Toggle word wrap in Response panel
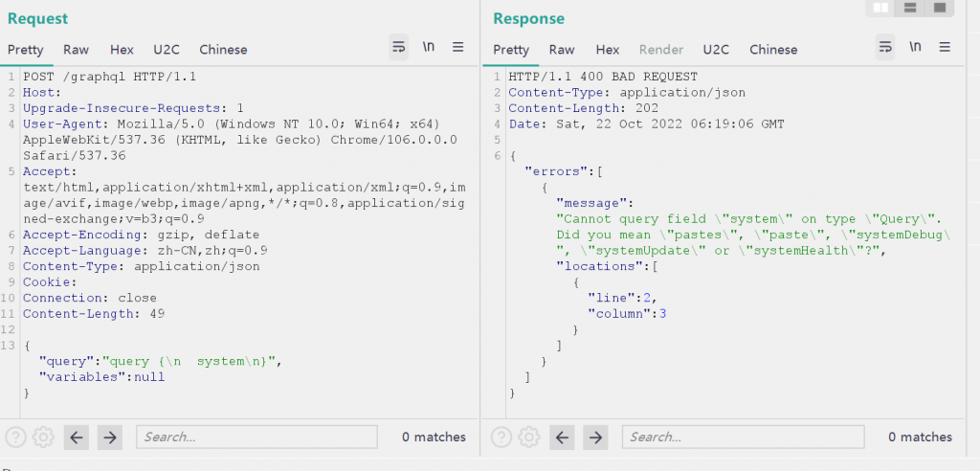Viewport: 980px width, 471px height. coord(885,46)
